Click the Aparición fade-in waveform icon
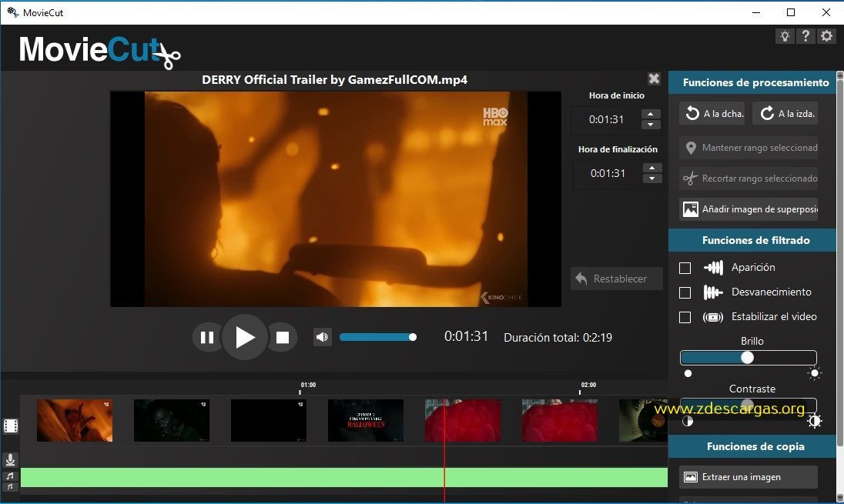The width and height of the screenshot is (844, 504). pyautogui.click(x=713, y=267)
